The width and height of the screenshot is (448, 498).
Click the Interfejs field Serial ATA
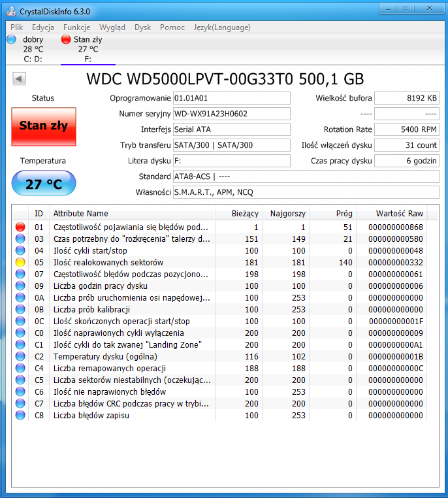[x=232, y=129]
